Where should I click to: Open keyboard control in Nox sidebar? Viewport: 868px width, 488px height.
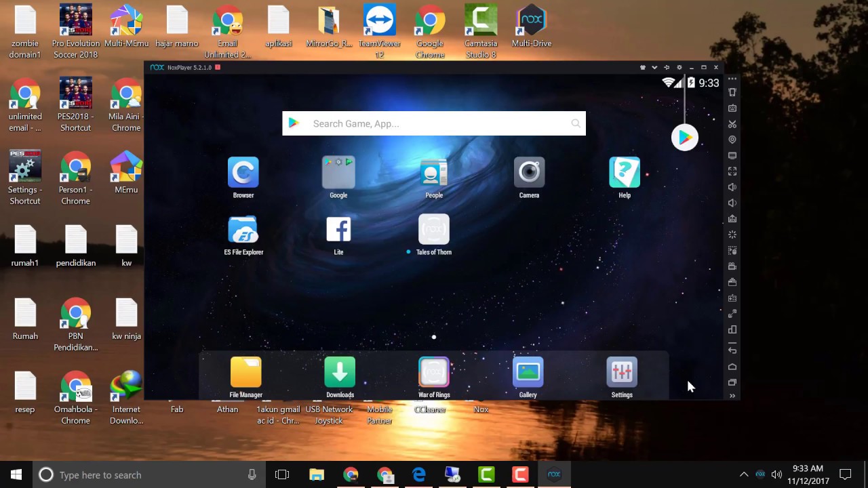(x=732, y=108)
